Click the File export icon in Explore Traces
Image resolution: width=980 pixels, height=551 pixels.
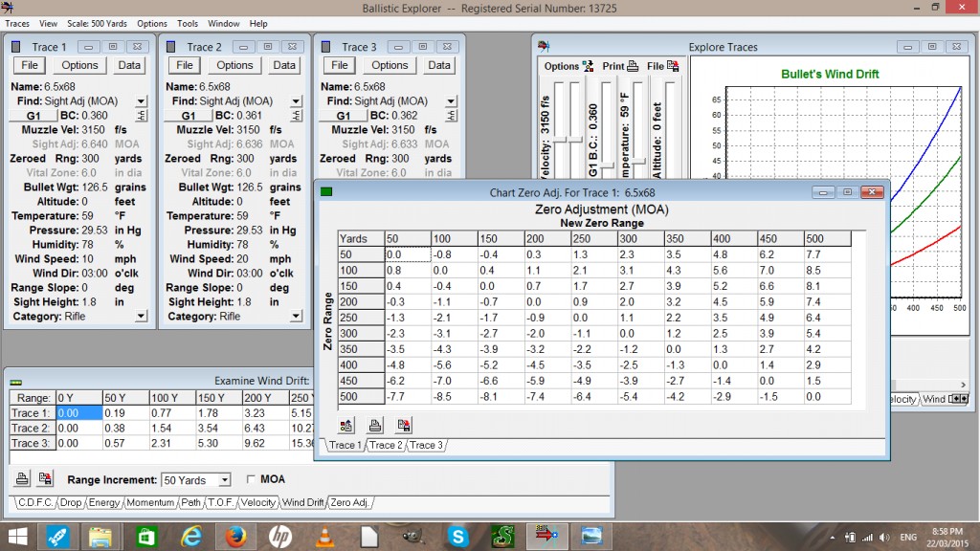[671, 66]
